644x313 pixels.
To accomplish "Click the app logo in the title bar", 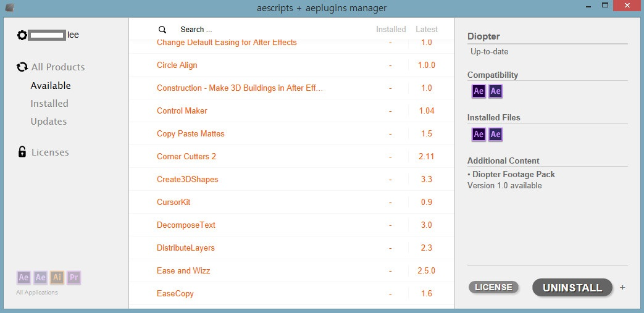I will tap(10, 7).
